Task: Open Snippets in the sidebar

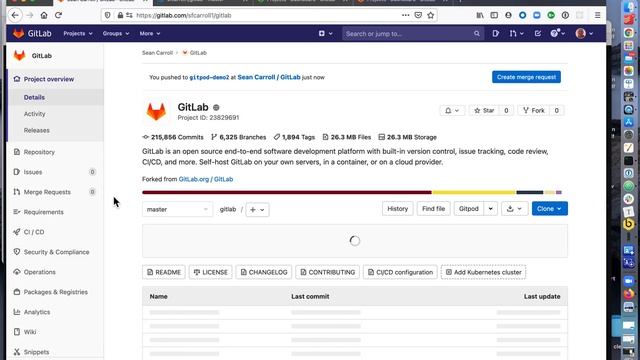Action: click(36, 352)
